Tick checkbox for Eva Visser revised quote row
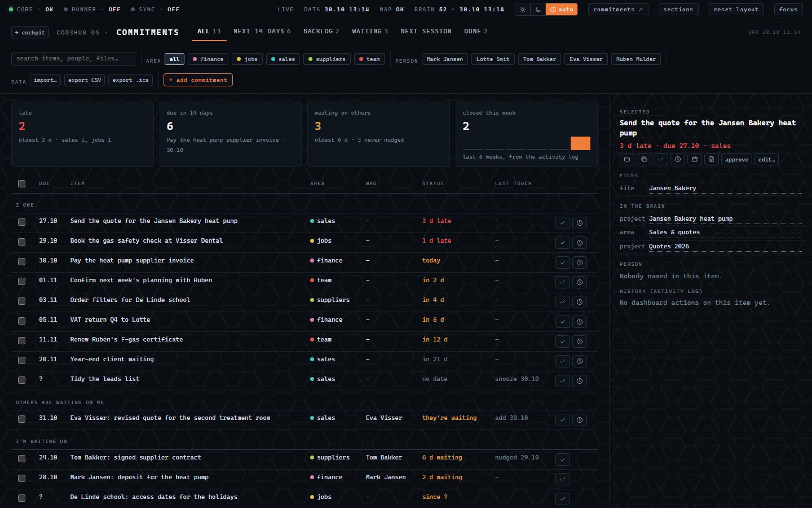Screen dimensions: 812x508 (x=21, y=419)
